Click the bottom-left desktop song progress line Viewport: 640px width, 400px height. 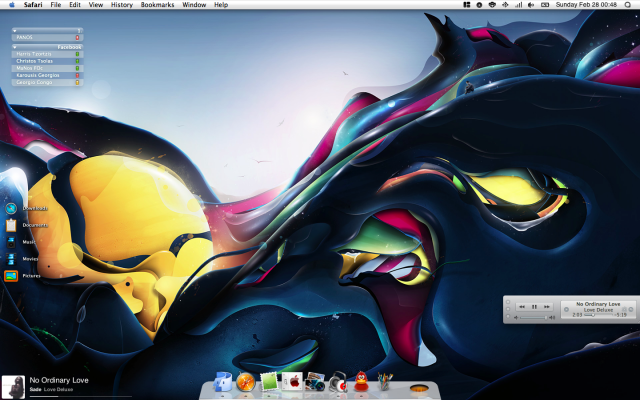(x=80, y=396)
